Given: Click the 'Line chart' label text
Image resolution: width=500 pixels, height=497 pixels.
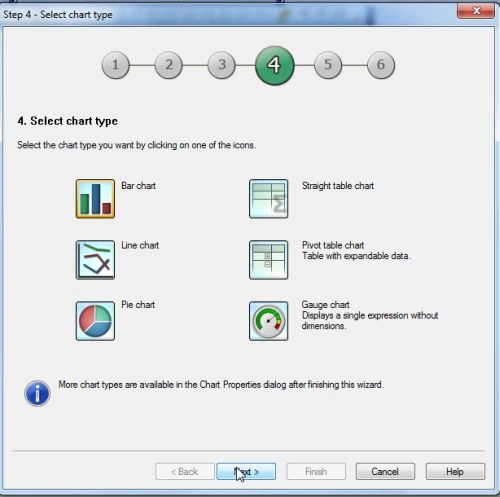Looking at the screenshot, I should (x=140, y=245).
